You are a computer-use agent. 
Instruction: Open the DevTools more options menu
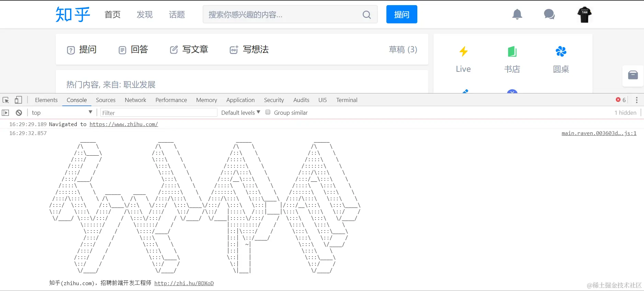click(x=636, y=100)
